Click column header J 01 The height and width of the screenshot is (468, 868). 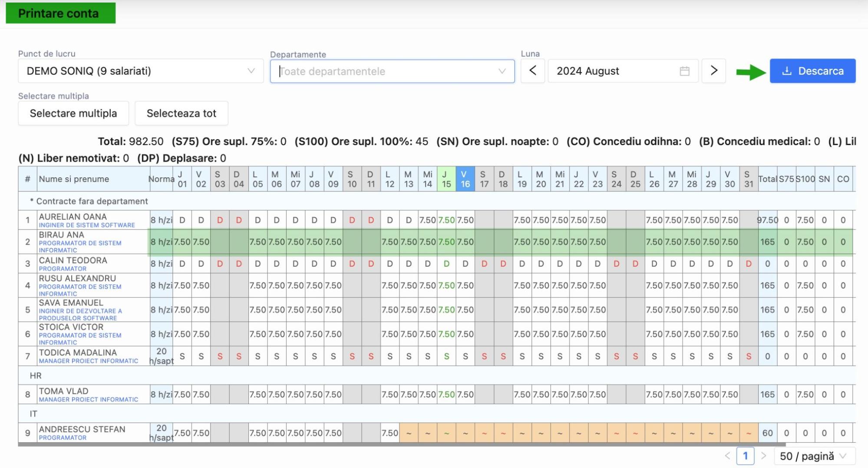pyautogui.click(x=182, y=179)
